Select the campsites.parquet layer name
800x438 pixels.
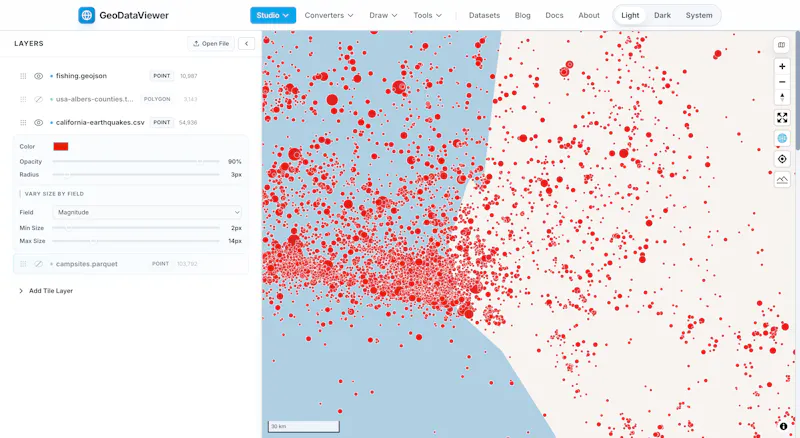87,264
